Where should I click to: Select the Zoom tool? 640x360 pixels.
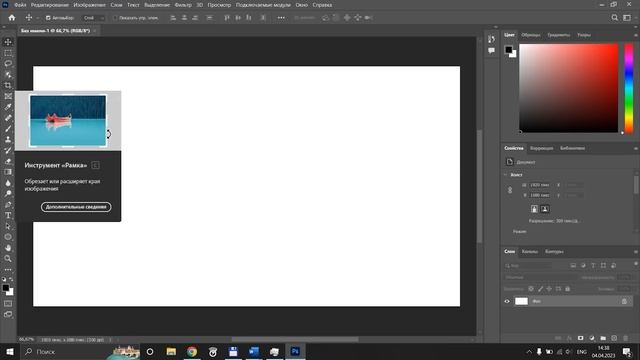8,258
